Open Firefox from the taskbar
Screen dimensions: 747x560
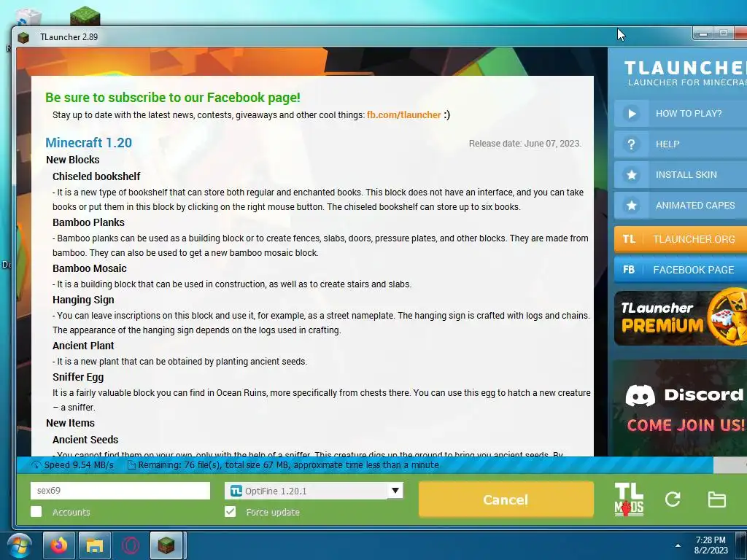point(59,545)
